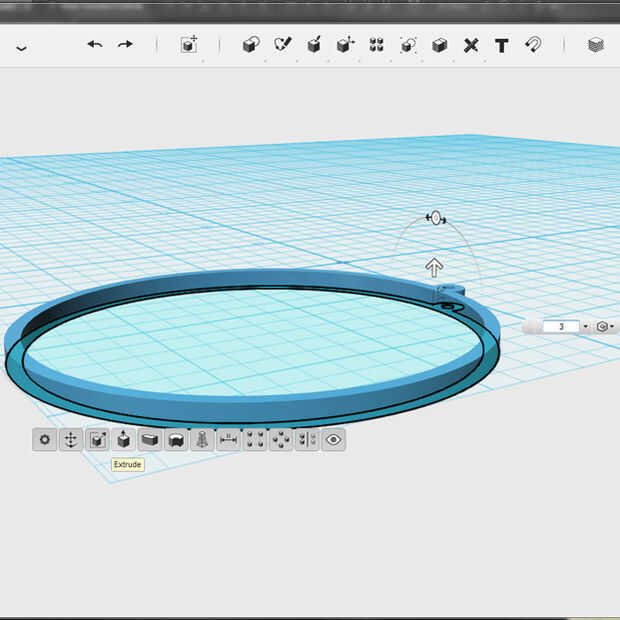Expand the extrude operation type dropdown
Screen dimensions: 620x620
(x=605, y=327)
